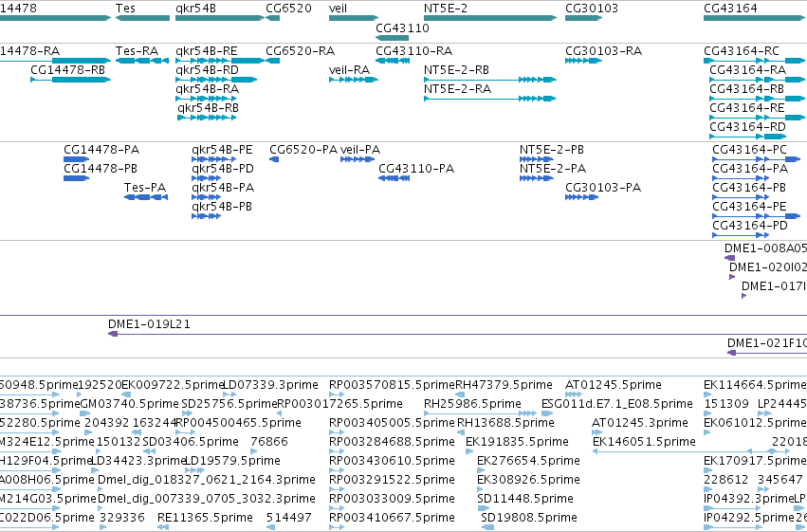Click the Tes gene label
807x532 pixels.
(125, 9)
